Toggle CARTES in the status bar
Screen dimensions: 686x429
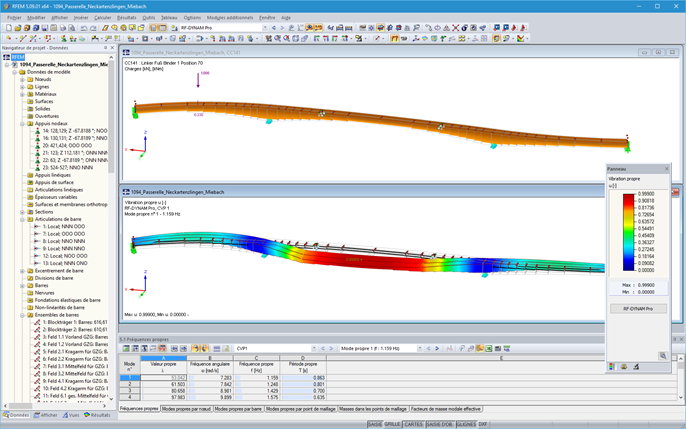[x=413, y=424]
